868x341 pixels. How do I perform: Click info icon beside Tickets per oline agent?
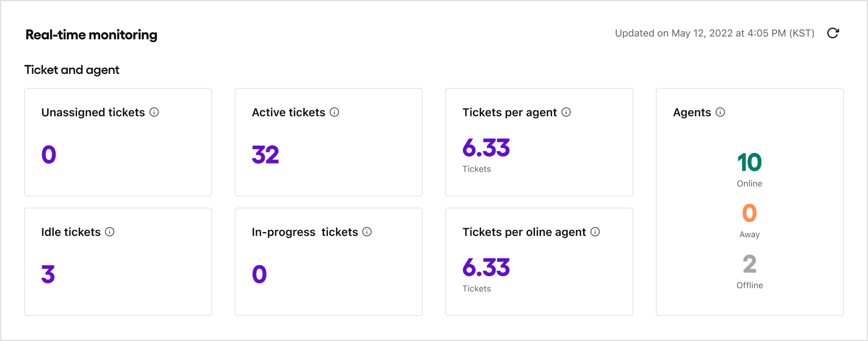[x=595, y=232]
